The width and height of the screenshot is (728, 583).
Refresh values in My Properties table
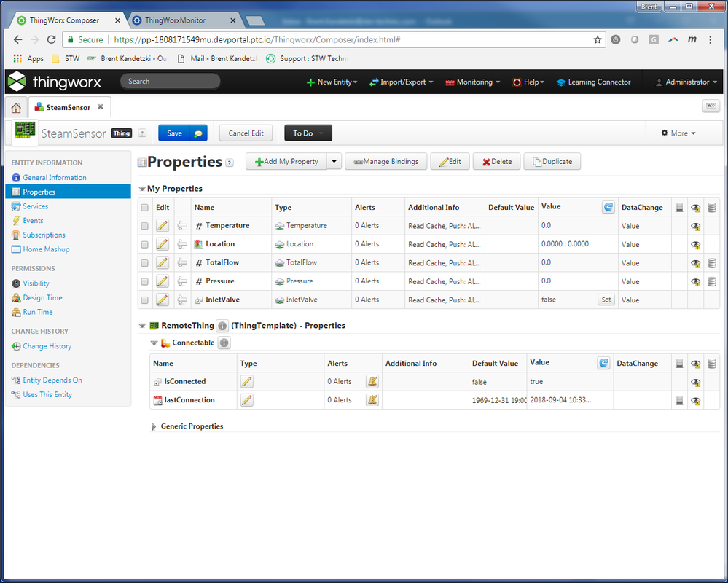608,207
